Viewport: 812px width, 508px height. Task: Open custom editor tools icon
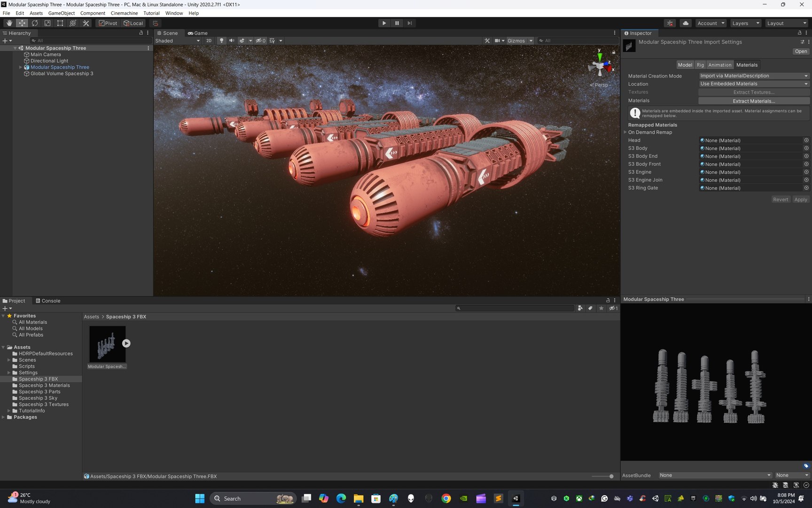[86, 23]
